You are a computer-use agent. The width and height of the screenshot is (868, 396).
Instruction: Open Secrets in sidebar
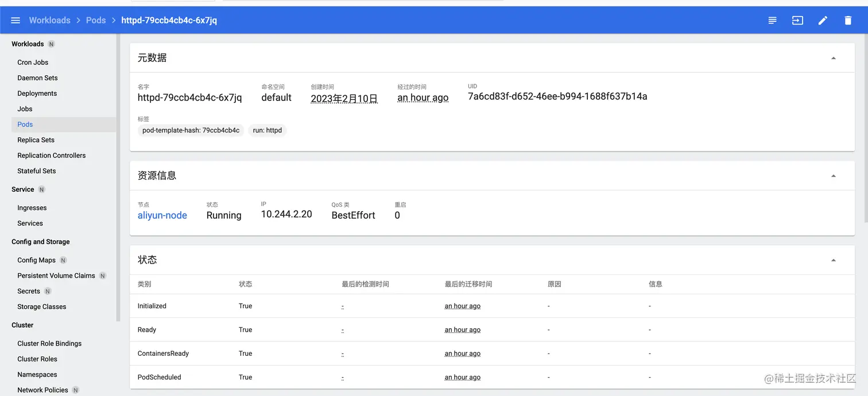coord(29,291)
